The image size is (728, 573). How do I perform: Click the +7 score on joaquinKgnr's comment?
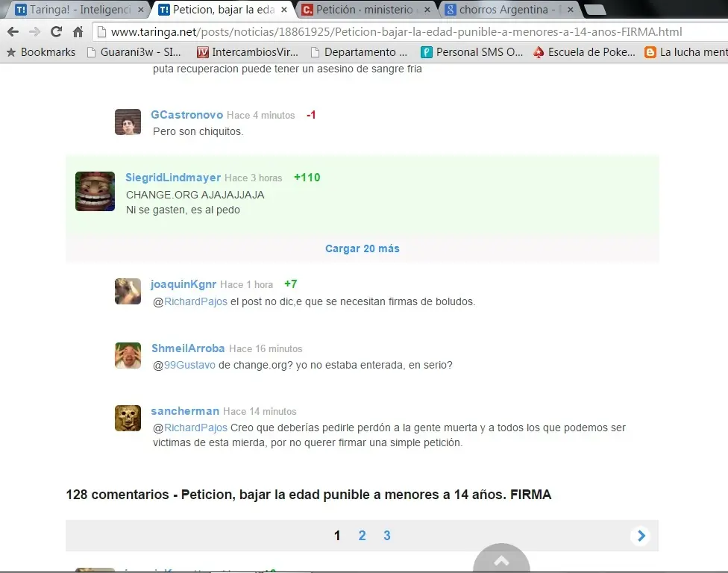(291, 284)
